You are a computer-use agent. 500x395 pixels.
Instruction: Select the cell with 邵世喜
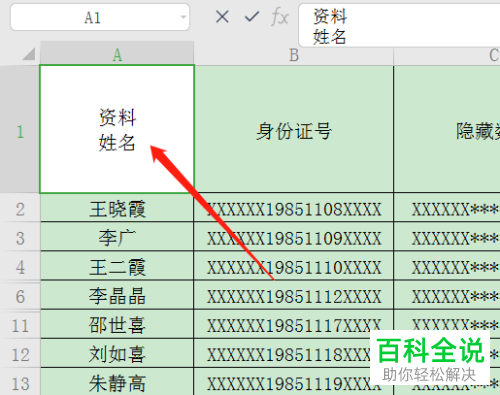pos(117,324)
